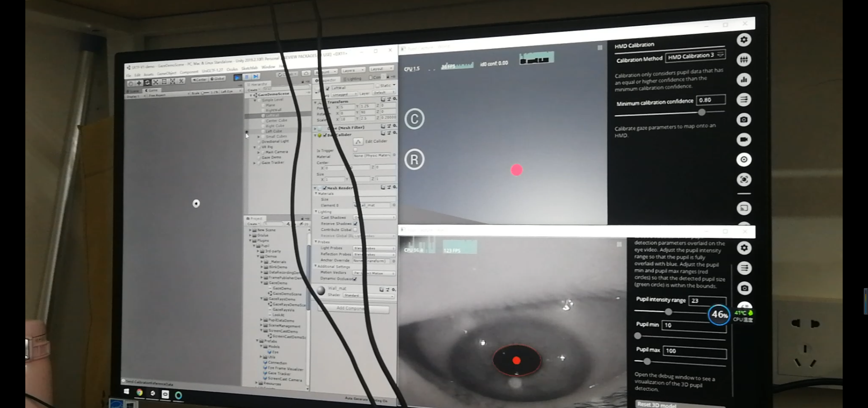The height and width of the screenshot is (408, 868).
Task: Toggle Is Trigger checkbox
Action: pos(355,149)
